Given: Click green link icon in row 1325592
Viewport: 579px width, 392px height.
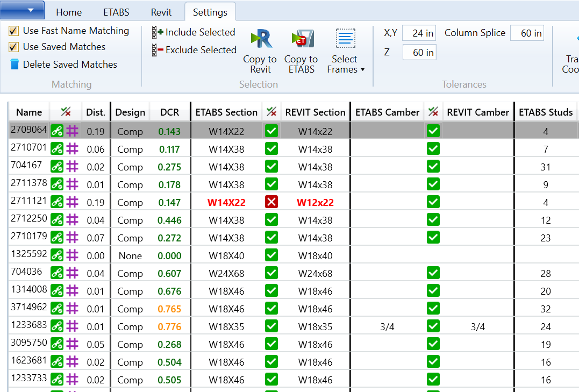Looking at the screenshot, I should pos(57,255).
